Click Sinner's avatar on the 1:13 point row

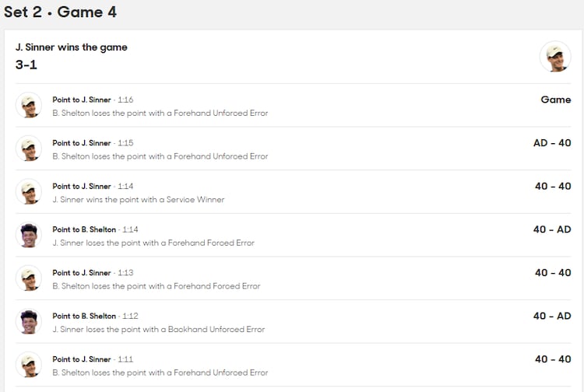(x=29, y=278)
